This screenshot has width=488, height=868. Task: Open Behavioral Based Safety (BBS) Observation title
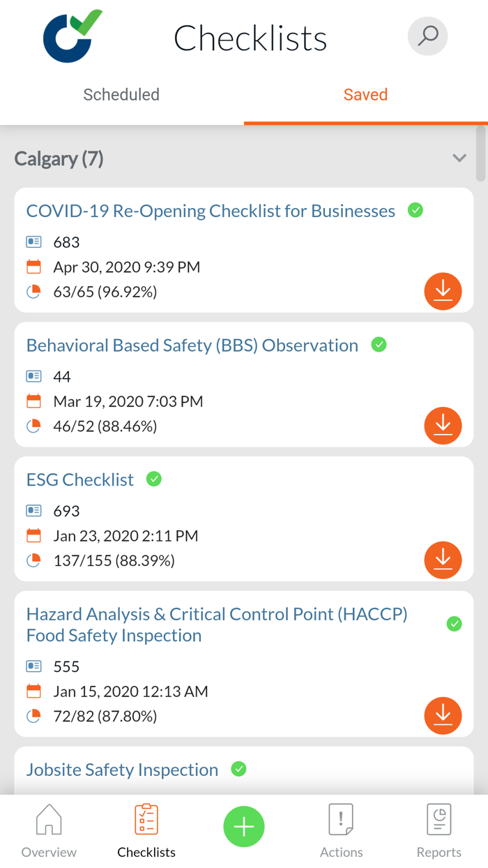click(192, 345)
